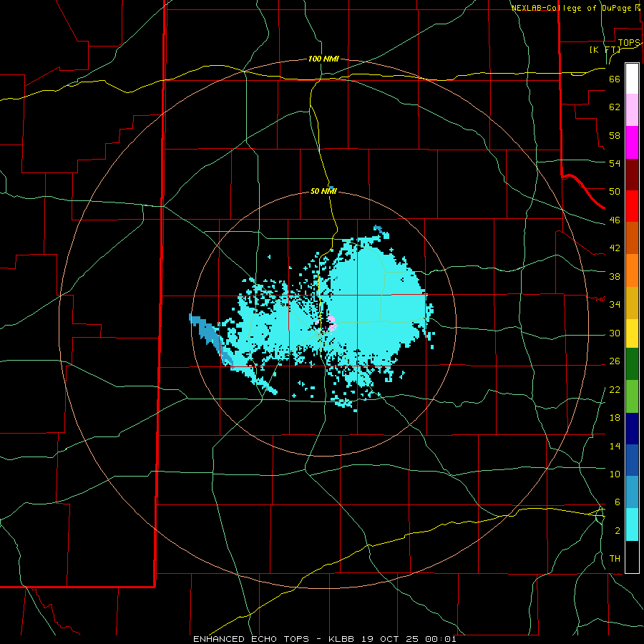Select the 22 legend value
Screen dimensions: 644x644
click(x=615, y=389)
